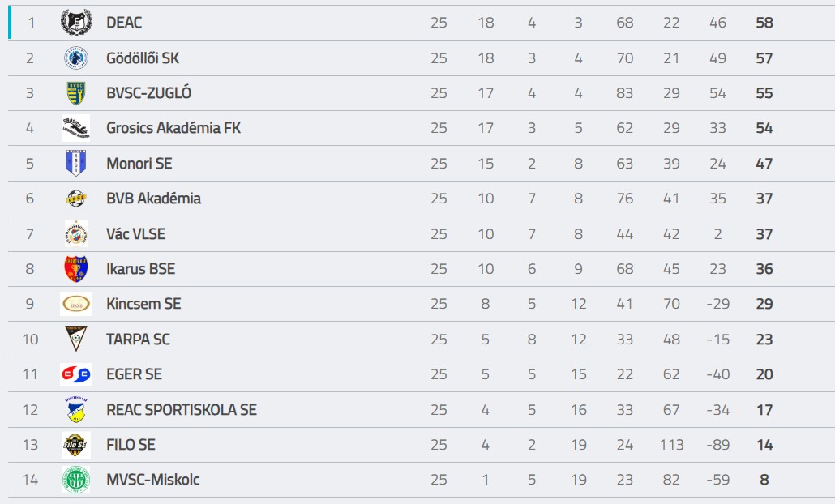
Task: Click the Kincsem SE logo
Action: (76, 304)
